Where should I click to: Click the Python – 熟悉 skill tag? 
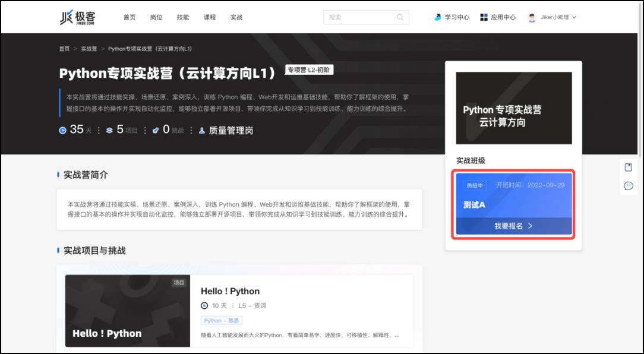[x=222, y=321]
